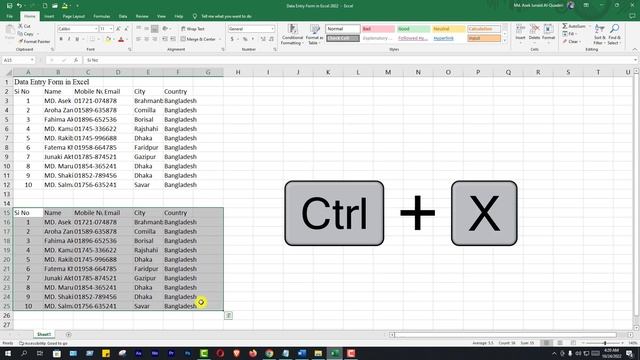The height and width of the screenshot is (360, 640).
Task: Open the number format dropdown
Action: [272, 29]
